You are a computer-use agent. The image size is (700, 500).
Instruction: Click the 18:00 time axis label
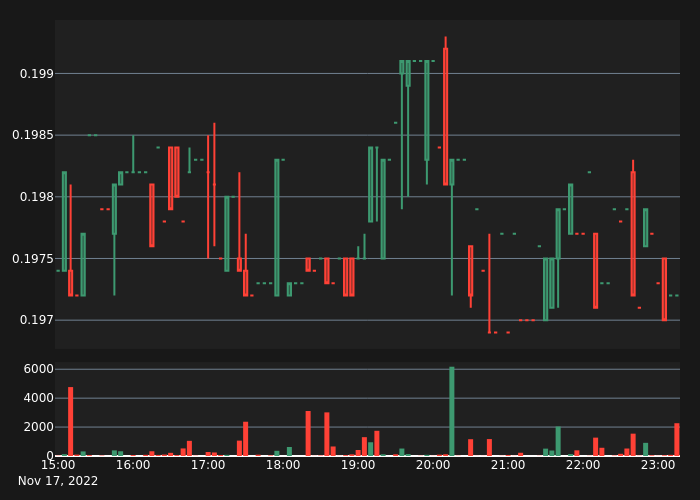[x=283, y=465]
